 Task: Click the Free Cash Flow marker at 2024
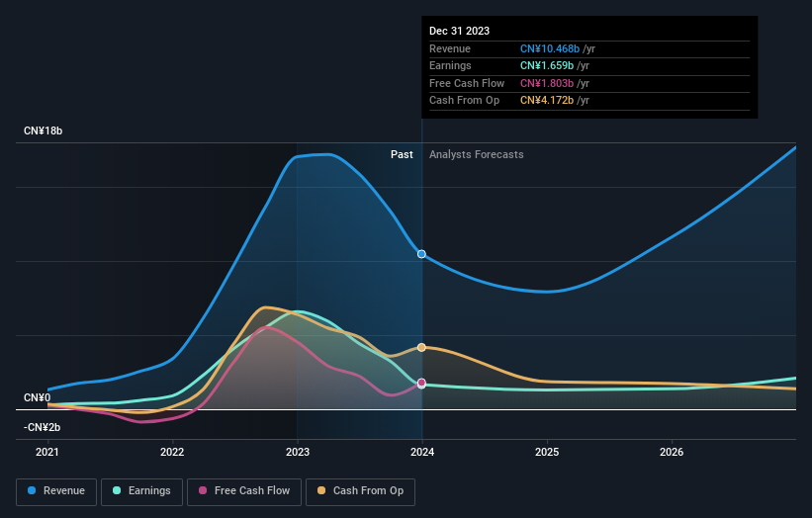(421, 383)
